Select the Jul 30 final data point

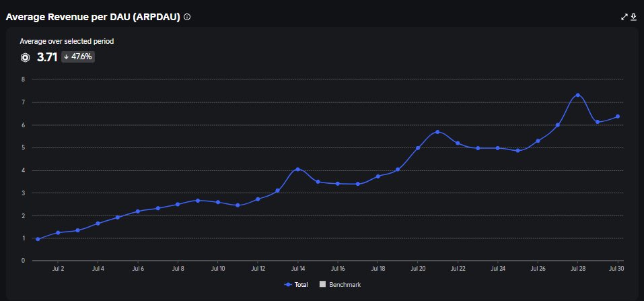click(x=618, y=116)
